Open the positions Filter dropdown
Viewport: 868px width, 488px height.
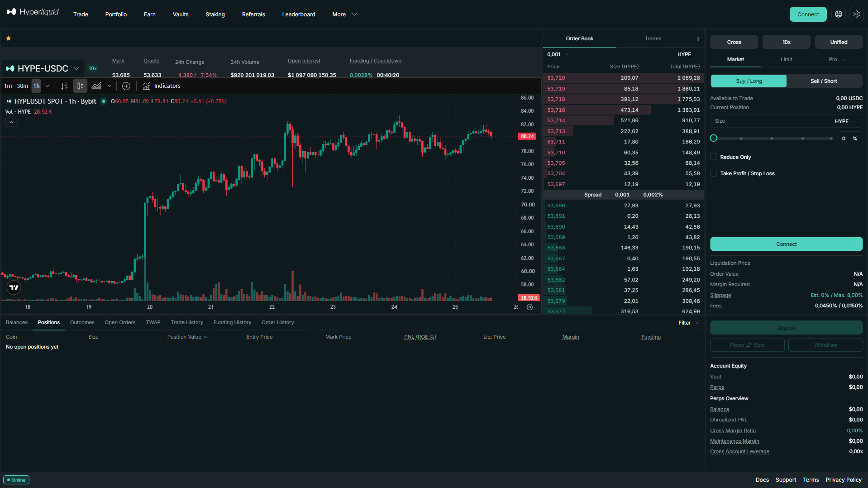[x=689, y=323]
